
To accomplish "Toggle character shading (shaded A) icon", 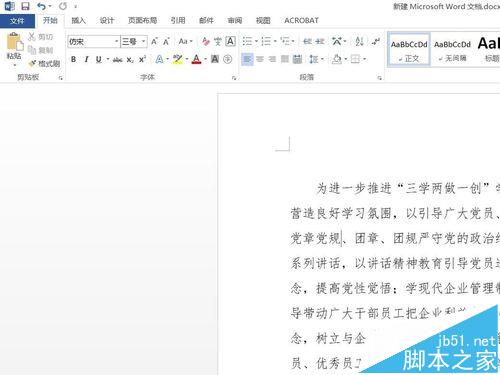I will pos(215,59).
